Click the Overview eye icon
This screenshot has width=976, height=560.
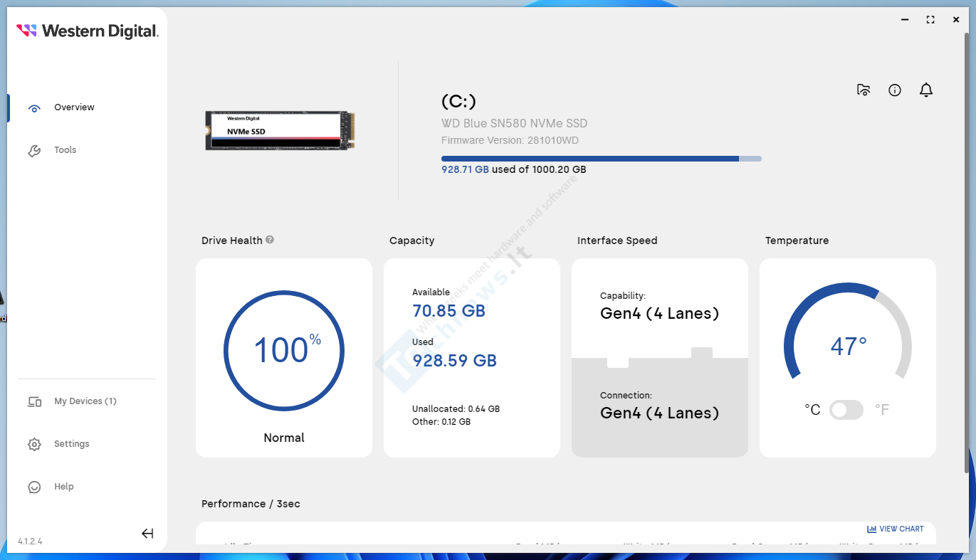tap(34, 108)
